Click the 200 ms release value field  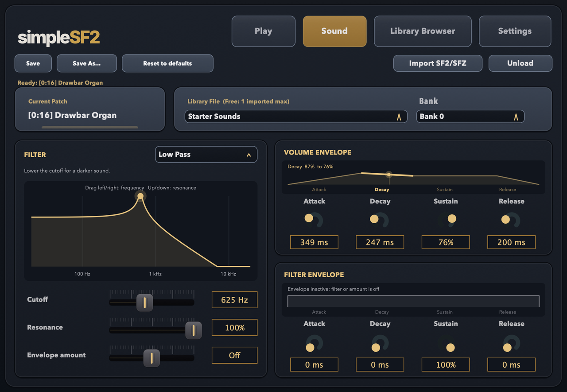[x=511, y=242]
